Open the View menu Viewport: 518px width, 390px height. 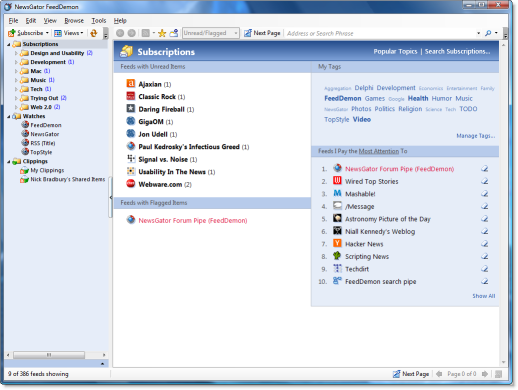[50, 21]
